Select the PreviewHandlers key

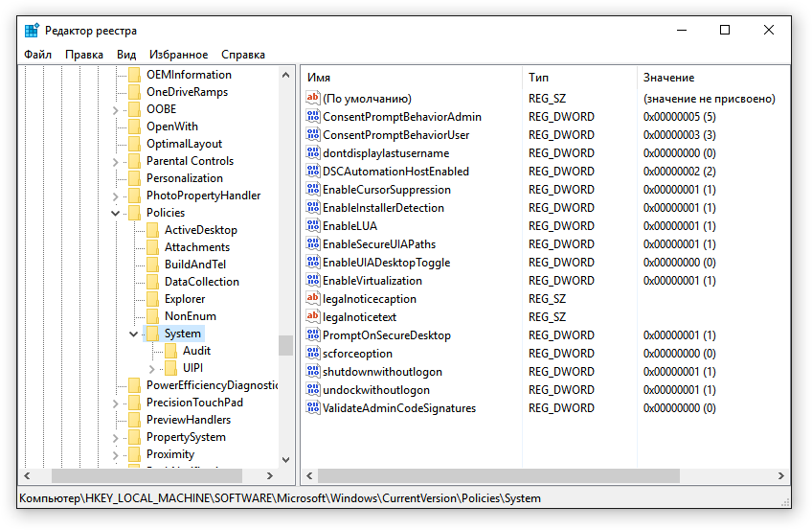[189, 420]
